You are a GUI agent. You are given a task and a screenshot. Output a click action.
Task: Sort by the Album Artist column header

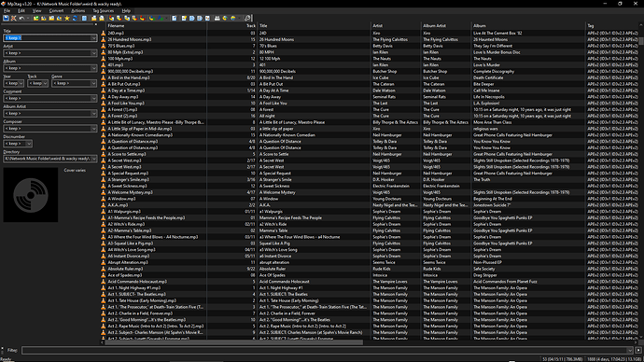(446, 25)
